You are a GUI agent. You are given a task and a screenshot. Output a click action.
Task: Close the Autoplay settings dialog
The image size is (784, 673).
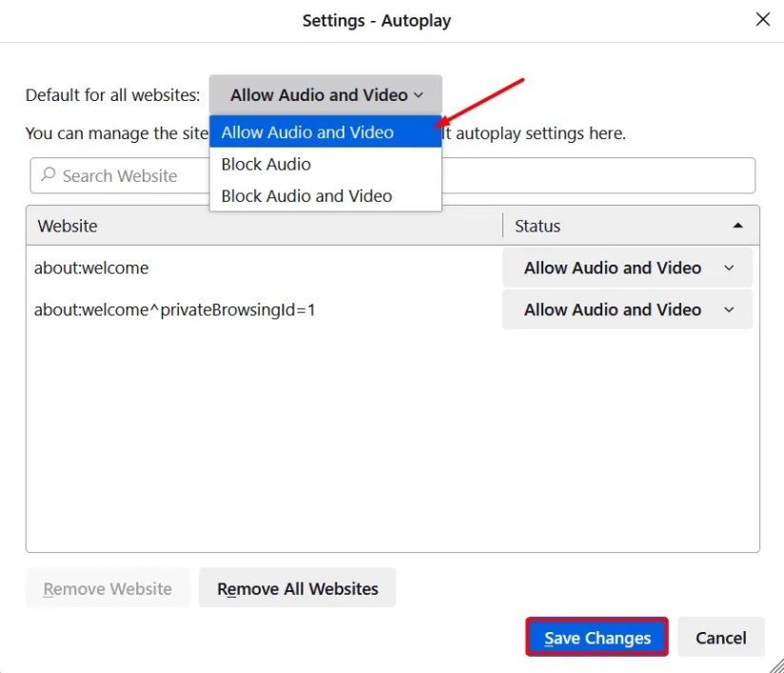[x=762, y=19]
